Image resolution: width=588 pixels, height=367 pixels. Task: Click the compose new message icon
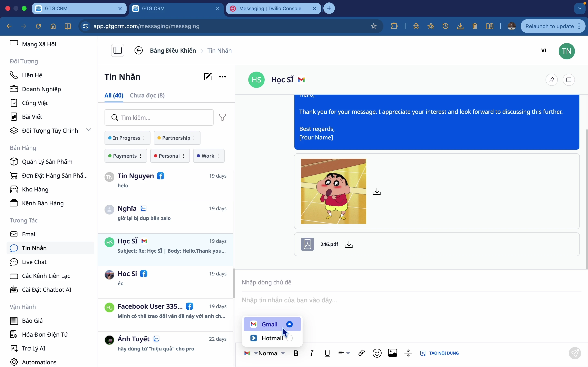pyautogui.click(x=208, y=77)
